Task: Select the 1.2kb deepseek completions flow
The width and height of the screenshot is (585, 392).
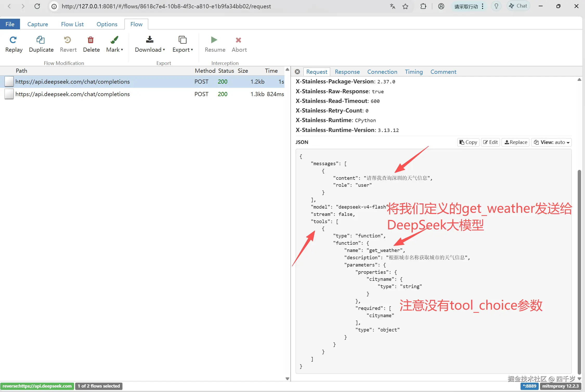Action: [142, 82]
